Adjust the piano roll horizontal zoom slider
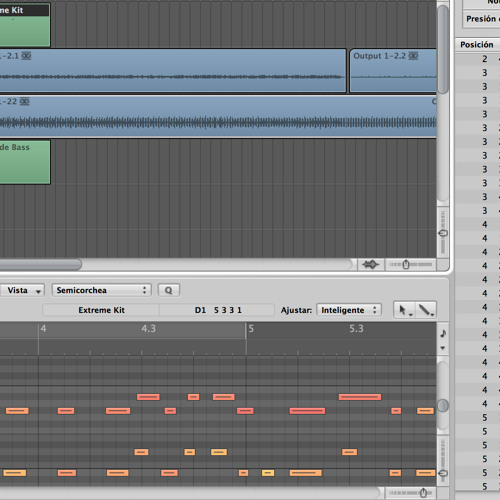The height and width of the screenshot is (500, 500). click(423, 493)
